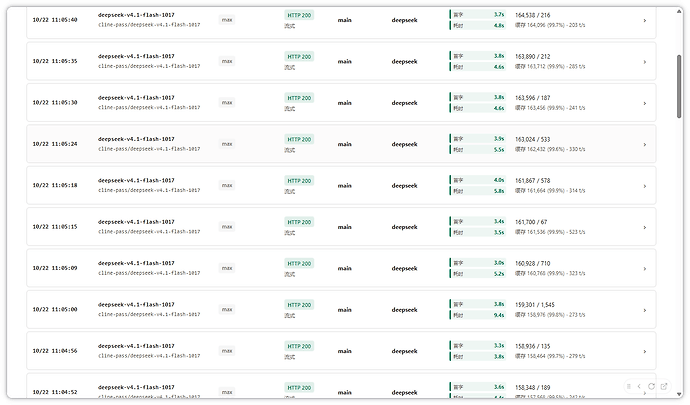Click the main group label in 11:05:24 row
690x405 pixels.
(345, 144)
